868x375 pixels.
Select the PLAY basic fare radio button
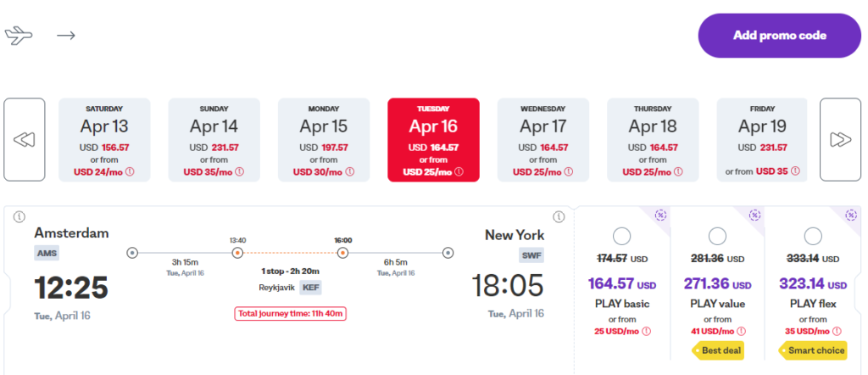click(x=621, y=237)
